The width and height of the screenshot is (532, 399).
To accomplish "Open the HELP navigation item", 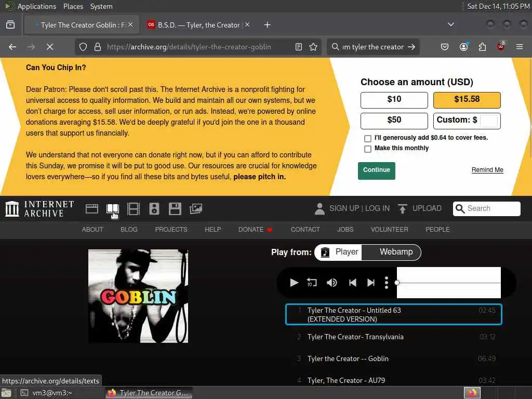I will tap(212, 230).
